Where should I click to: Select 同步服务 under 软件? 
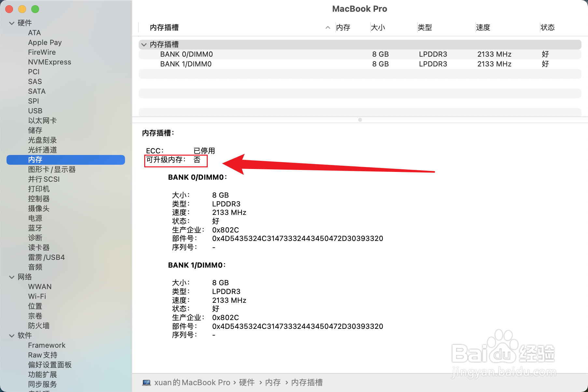(42, 385)
